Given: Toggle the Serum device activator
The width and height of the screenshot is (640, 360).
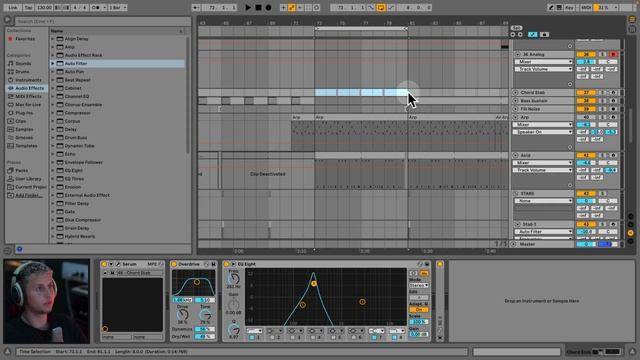Looking at the screenshot, I should 104,264.
